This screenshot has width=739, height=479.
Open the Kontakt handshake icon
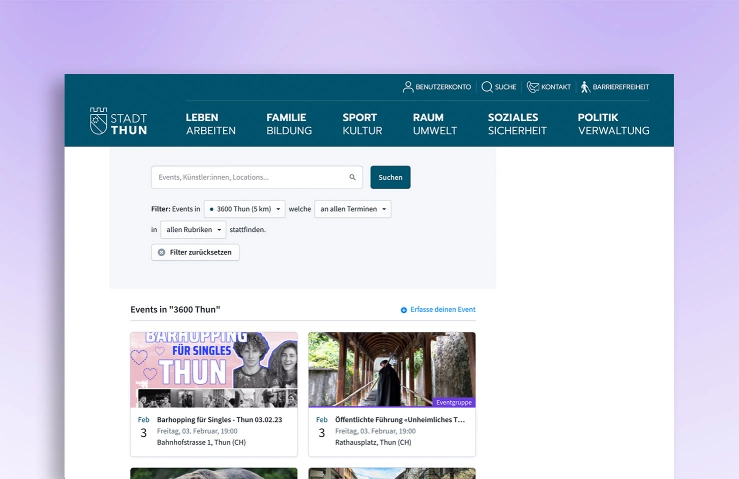tap(533, 87)
